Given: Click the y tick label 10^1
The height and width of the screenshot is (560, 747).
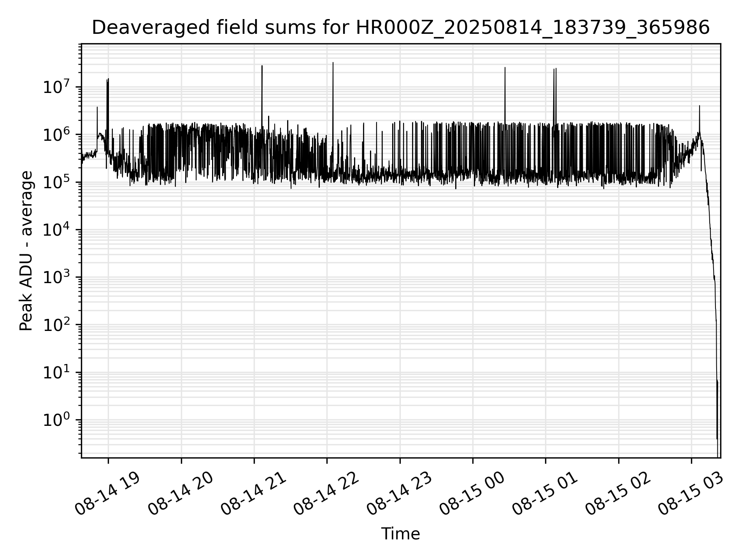Looking at the screenshot, I should click(57, 372).
